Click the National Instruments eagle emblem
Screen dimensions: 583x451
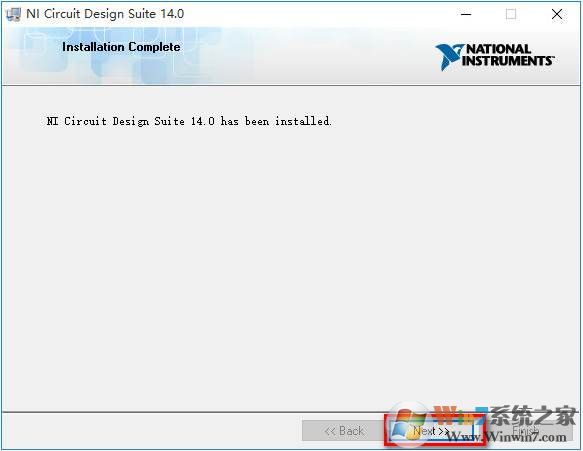(449, 57)
